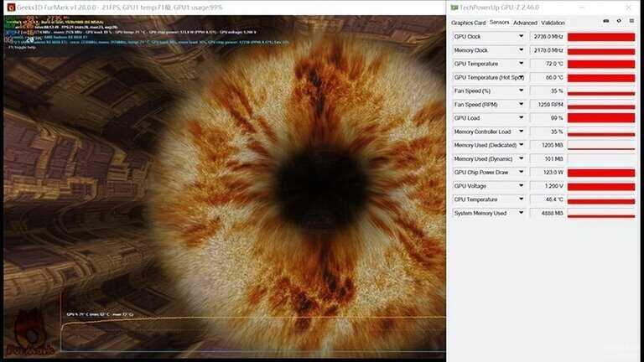Click the GPU Load red graph bar
This screenshot has height=362, width=644.
601,118
